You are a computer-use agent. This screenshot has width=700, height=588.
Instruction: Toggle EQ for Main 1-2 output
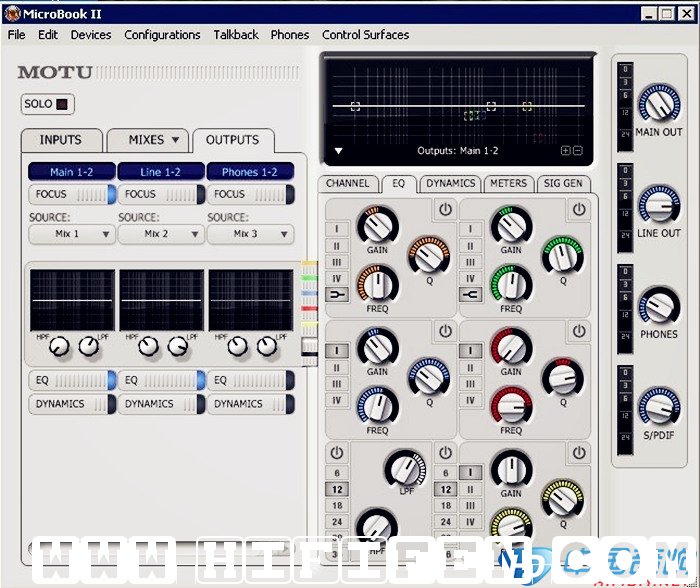72,380
